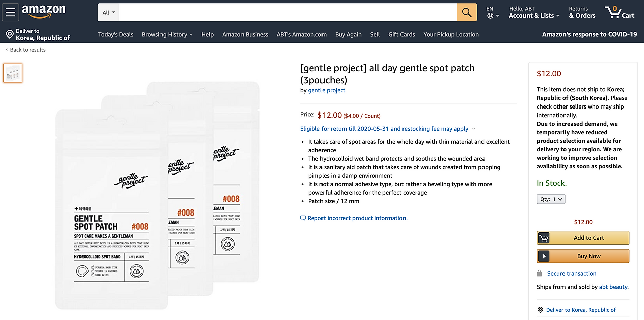Image resolution: width=644 pixels, height=320 pixels.
Task: Open the hamburger navigation menu
Action: tap(11, 12)
